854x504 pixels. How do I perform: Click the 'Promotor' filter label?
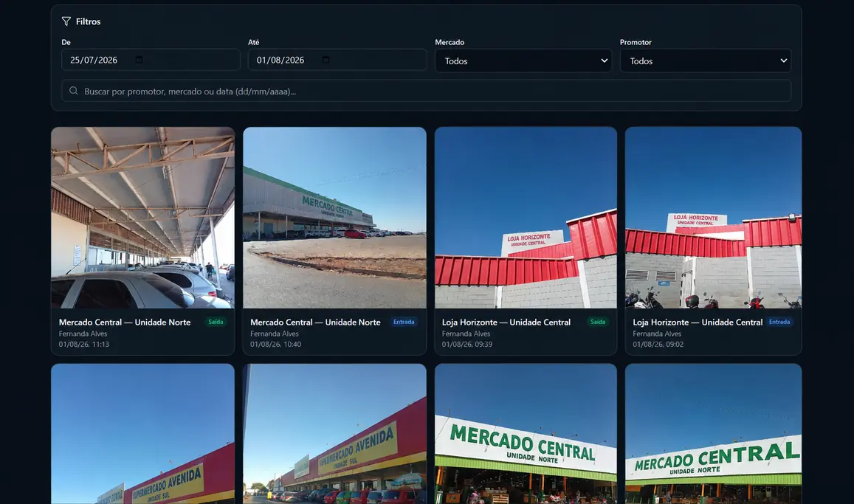click(x=636, y=42)
